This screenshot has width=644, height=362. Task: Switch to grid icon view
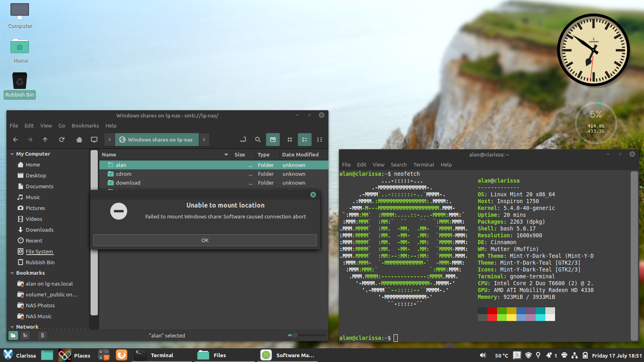coord(290,140)
